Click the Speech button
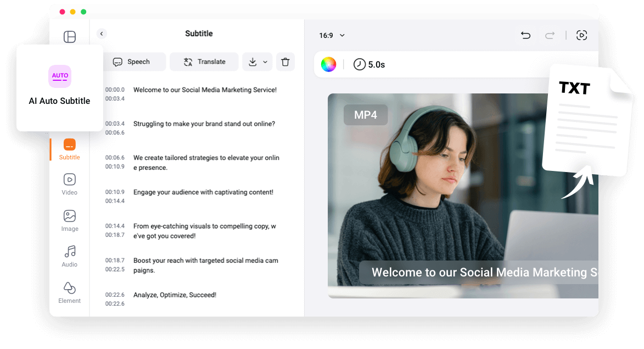Image resolution: width=644 pixels, height=349 pixels. point(134,62)
